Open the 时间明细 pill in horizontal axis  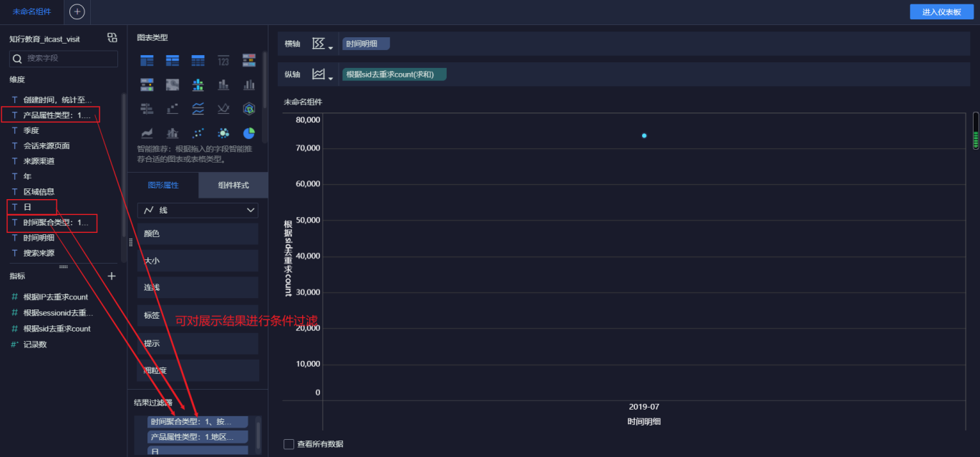[366, 44]
